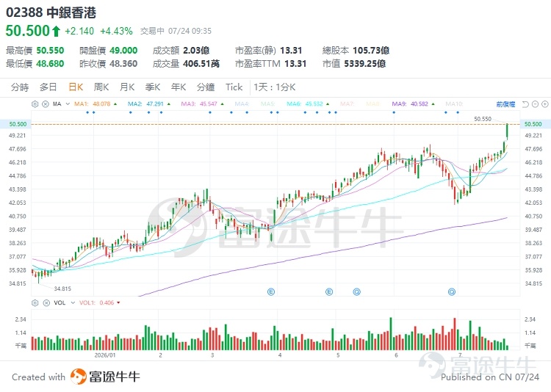Toggle the MA3 45.547 line

pos(199,104)
